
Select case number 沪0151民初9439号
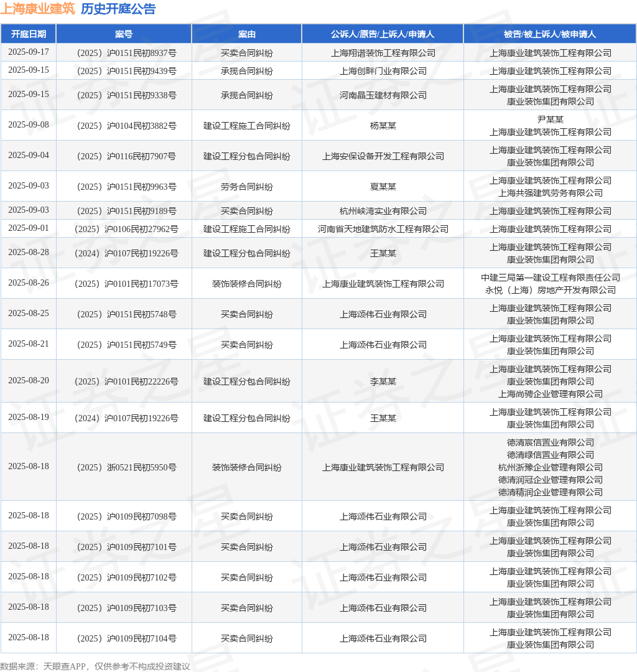127,71
